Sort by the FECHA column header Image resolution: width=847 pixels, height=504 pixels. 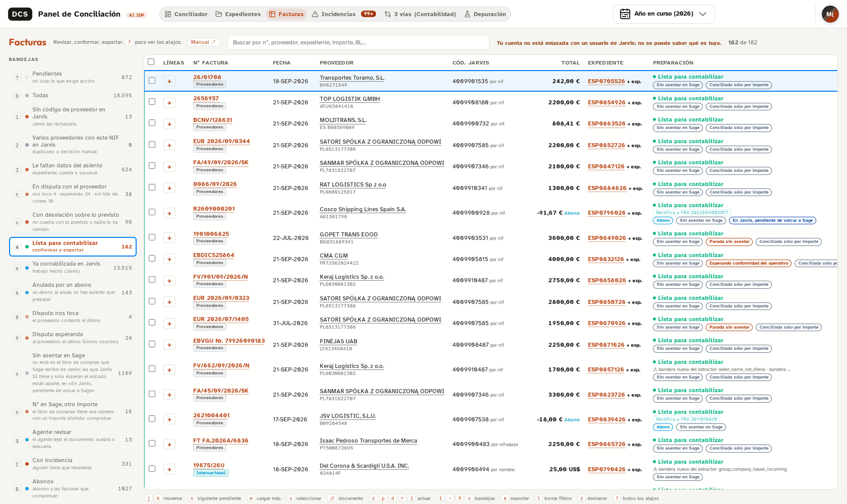pos(281,62)
